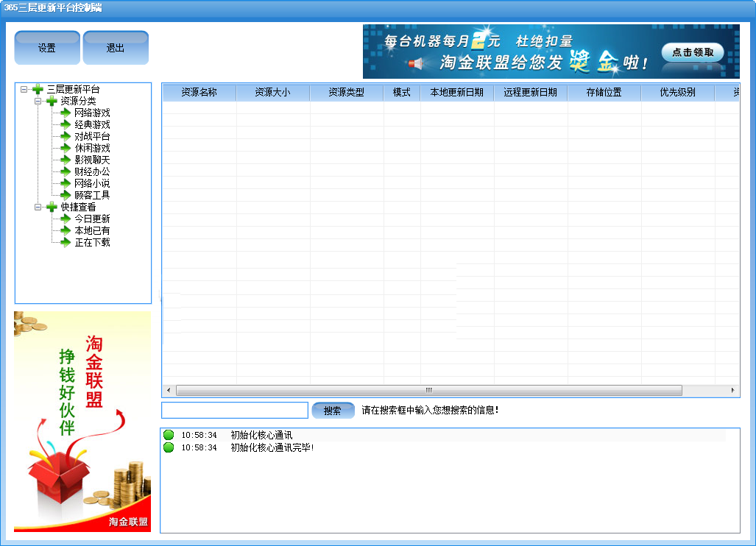The image size is (756, 546).
Task: Select the 快捷查看 label
Action: (78, 208)
